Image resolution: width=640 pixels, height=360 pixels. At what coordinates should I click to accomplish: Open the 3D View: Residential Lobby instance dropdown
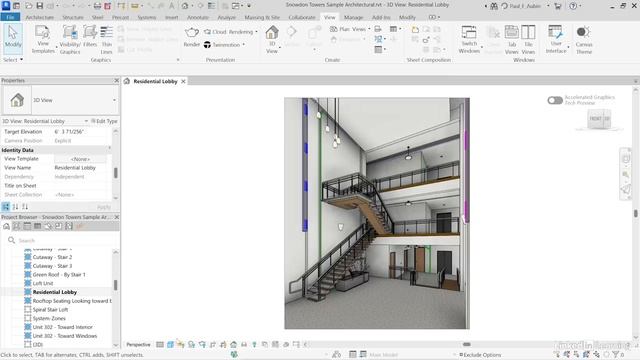click(x=86, y=121)
